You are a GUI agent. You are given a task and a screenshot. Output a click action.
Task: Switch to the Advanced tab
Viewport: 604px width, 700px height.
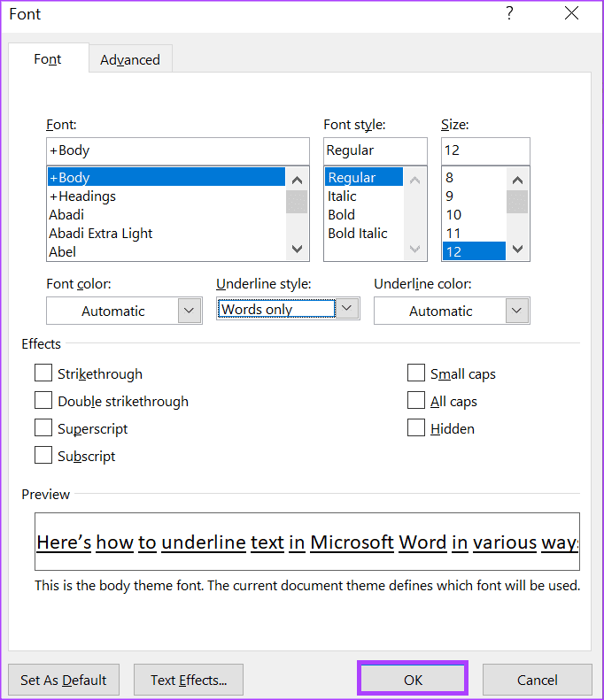click(130, 59)
